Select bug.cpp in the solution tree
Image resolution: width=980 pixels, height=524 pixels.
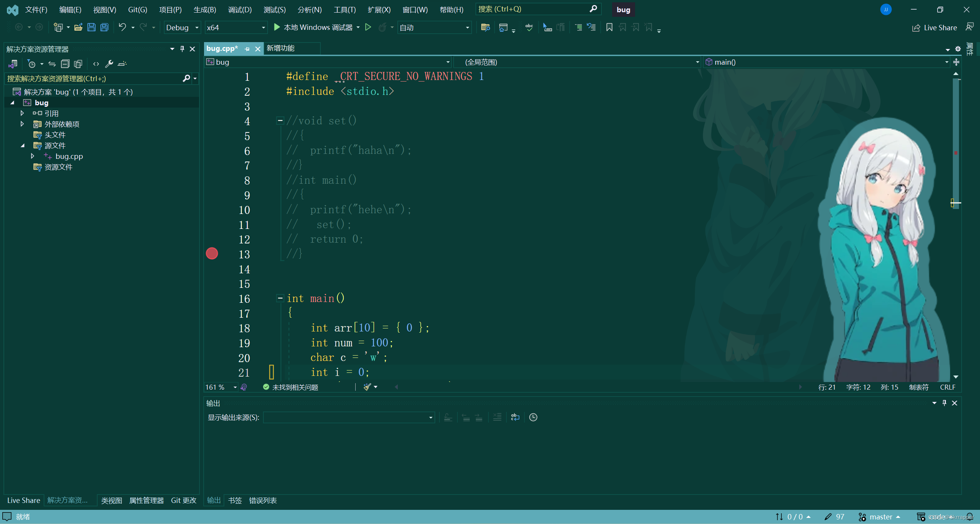coord(69,156)
